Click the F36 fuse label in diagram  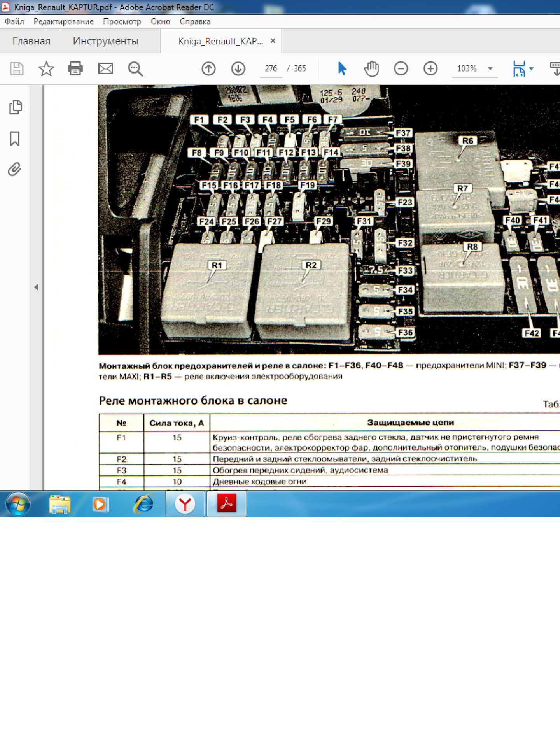pos(405,332)
